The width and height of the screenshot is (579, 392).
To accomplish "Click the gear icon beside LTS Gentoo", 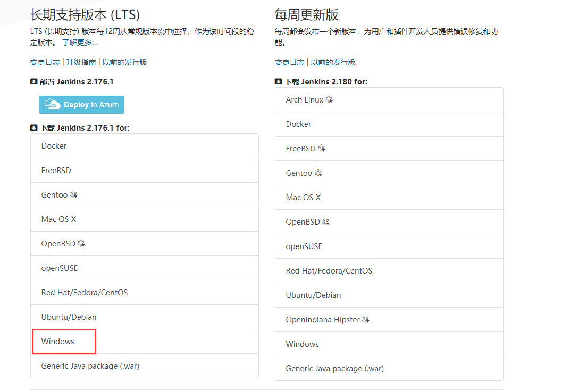I will pos(73,194).
